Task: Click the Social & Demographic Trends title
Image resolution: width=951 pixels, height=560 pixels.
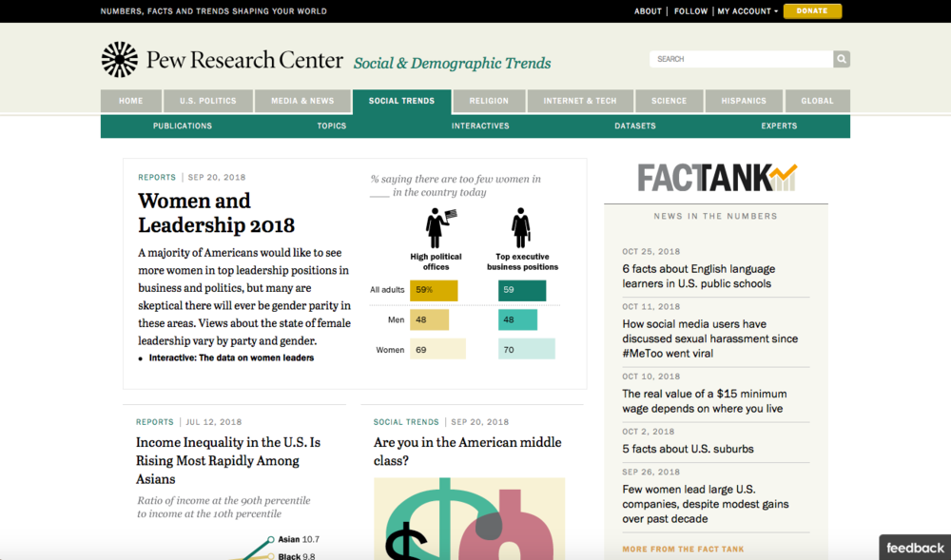Action: pos(452,63)
